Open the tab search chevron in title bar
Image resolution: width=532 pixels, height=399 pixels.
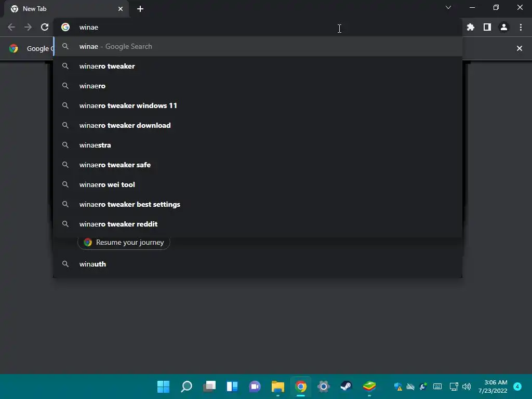[x=448, y=7]
